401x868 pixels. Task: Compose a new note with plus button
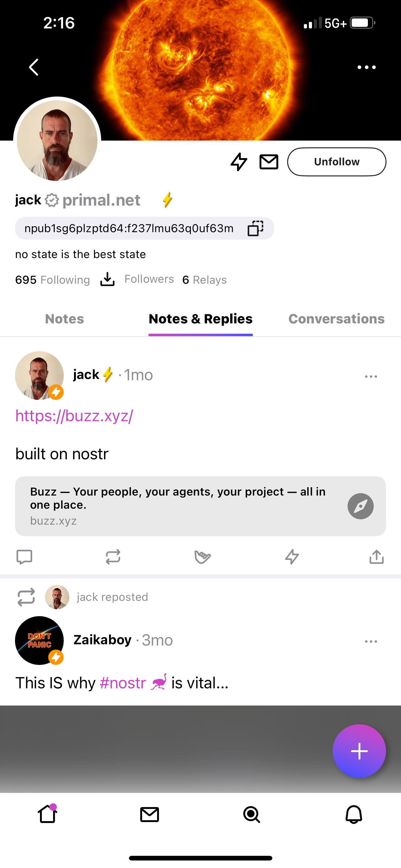pos(359,751)
